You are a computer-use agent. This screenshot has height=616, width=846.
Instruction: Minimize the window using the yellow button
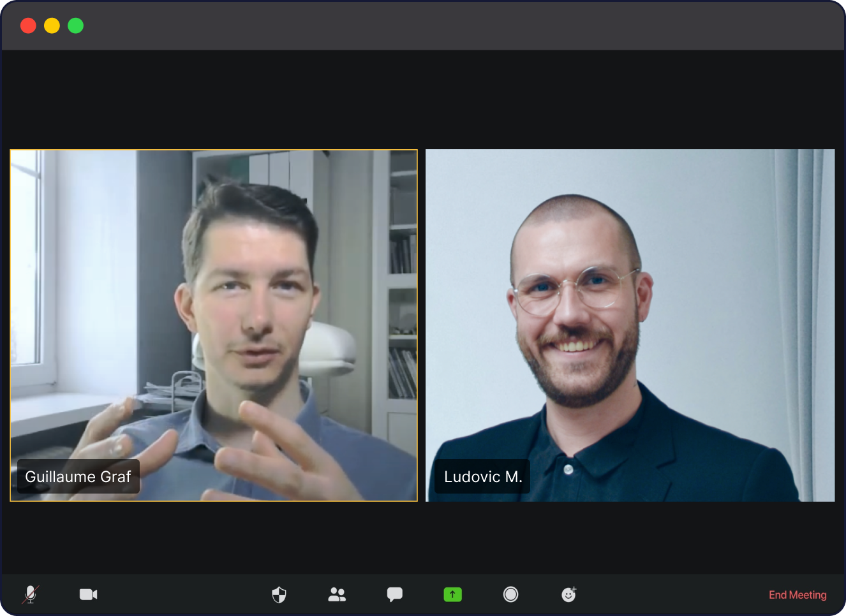pyautogui.click(x=52, y=26)
